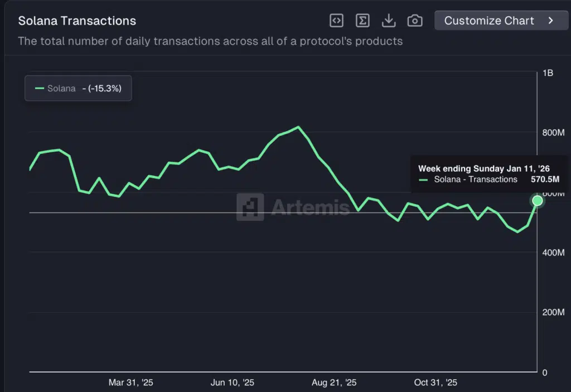
Task: Toggle the -15.3% legend entry
Action: click(x=103, y=88)
